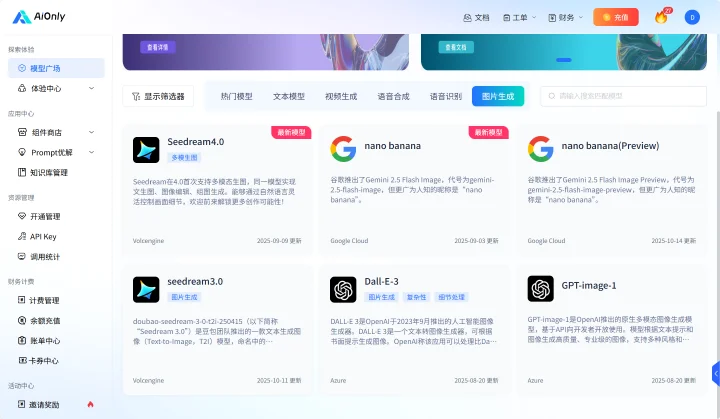Image resolution: width=720 pixels, height=419 pixels.
Task: Click the blue side panel expand handle
Action: 716,374
